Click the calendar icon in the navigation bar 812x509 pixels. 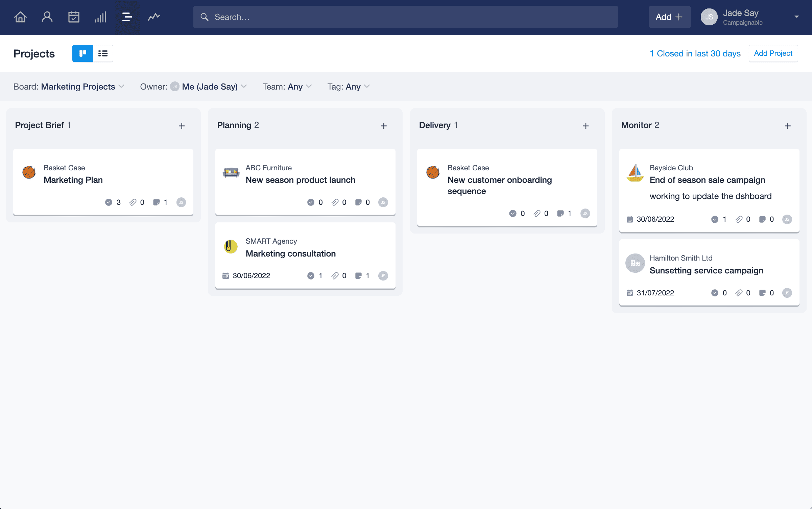click(x=73, y=17)
